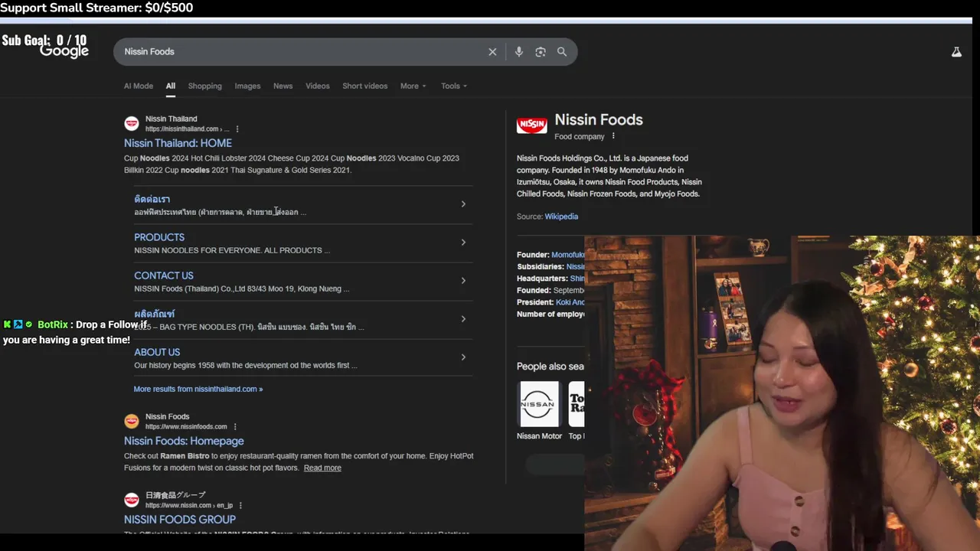Select the All results tab
This screenshot has width=980, height=551.
pyautogui.click(x=171, y=86)
